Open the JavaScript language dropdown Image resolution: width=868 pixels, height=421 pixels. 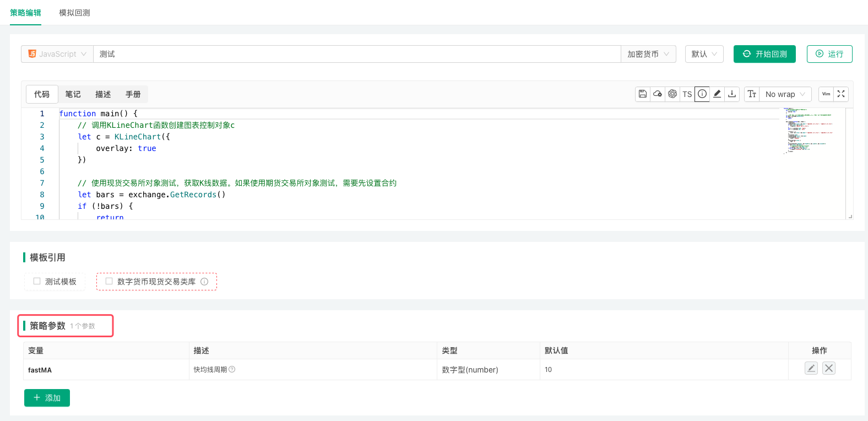coord(57,54)
